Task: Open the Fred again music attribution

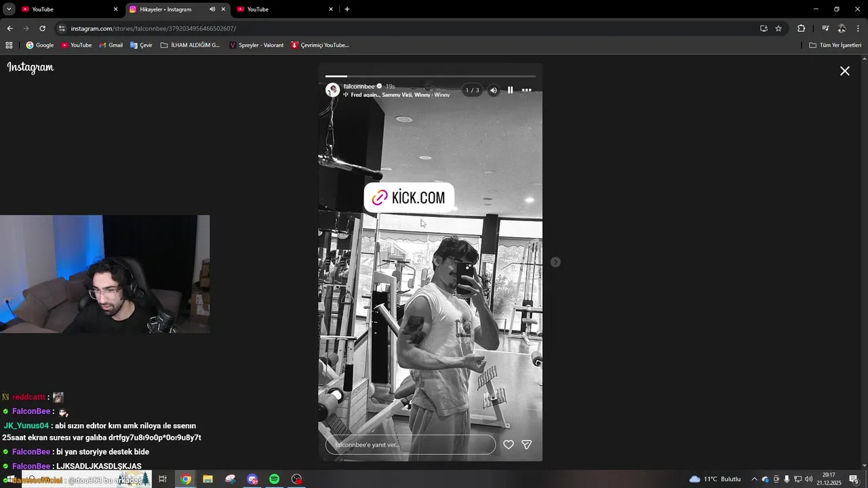Action: tap(400, 95)
